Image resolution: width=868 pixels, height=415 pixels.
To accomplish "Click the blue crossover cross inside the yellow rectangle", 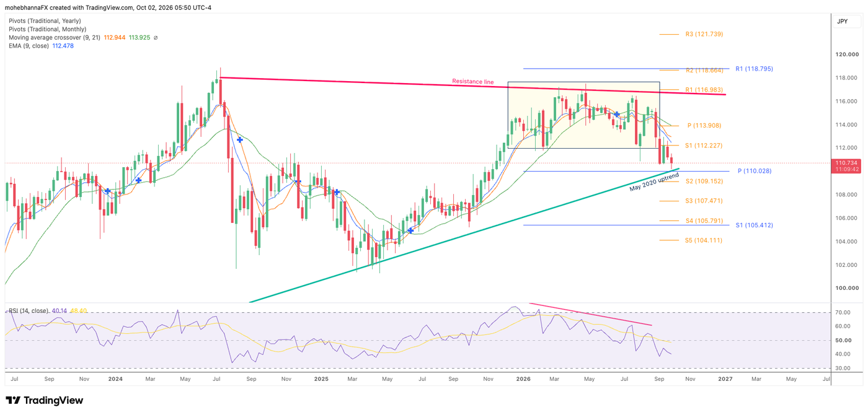I will tap(617, 115).
